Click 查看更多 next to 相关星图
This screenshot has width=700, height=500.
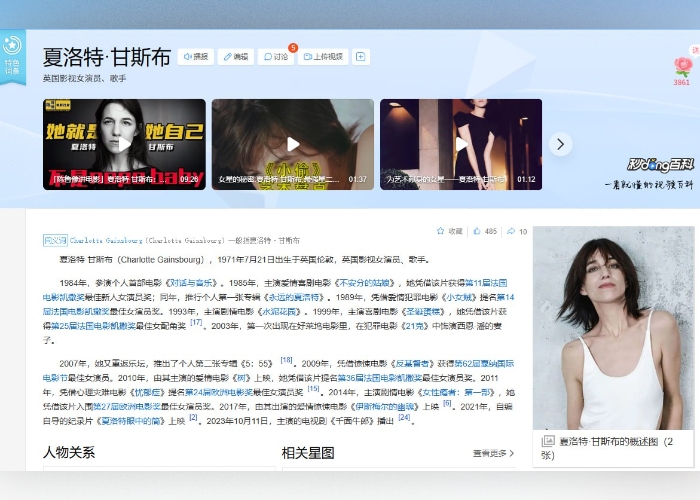pos(493,453)
